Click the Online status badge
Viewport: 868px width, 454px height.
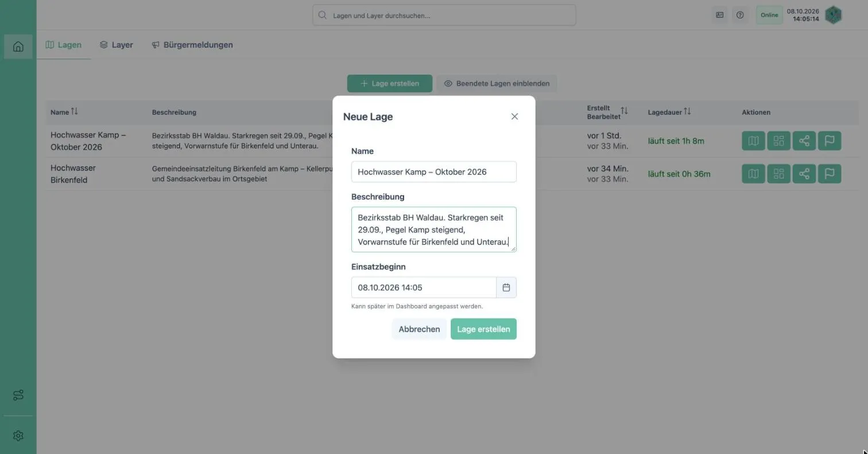(769, 15)
